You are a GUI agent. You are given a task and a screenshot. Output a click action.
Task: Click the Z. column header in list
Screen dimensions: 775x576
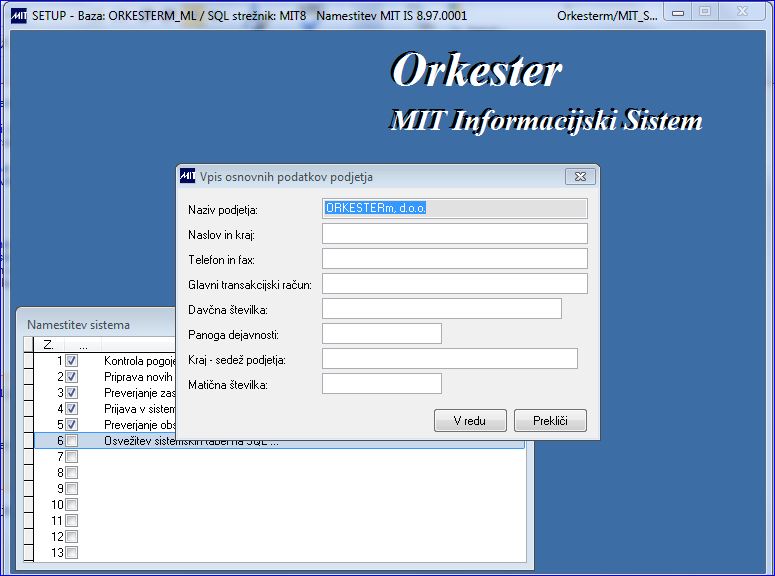point(48,345)
